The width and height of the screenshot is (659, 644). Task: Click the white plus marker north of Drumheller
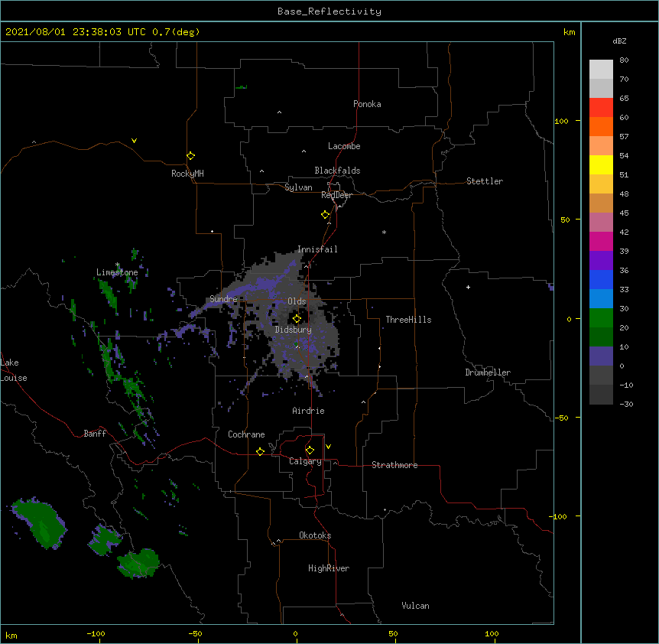[x=468, y=287]
